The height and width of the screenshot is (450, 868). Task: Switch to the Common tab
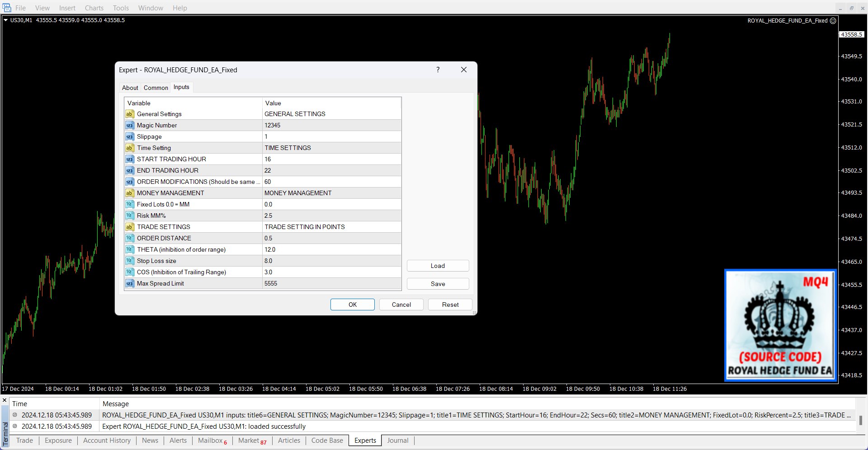pyautogui.click(x=156, y=88)
